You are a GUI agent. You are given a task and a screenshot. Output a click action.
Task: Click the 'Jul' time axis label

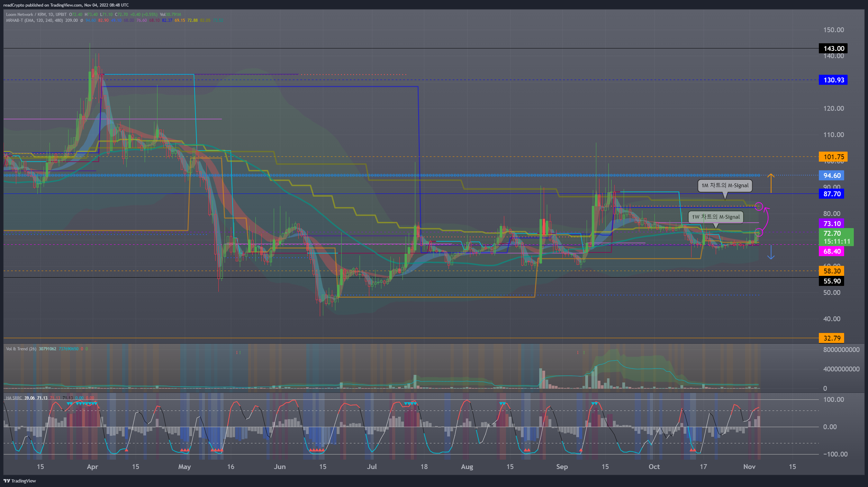click(x=372, y=467)
